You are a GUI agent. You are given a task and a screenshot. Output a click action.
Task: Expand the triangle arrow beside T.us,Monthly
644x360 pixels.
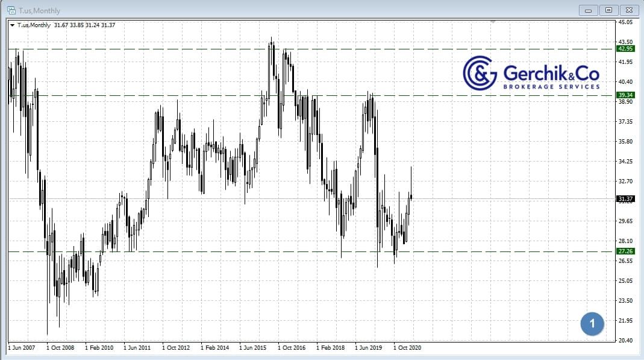pyautogui.click(x=13, y=25)
